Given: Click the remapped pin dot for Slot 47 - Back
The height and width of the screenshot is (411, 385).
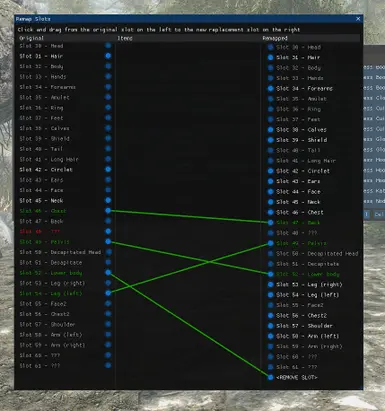Looking at the screenshot, I should coord(270,222).
